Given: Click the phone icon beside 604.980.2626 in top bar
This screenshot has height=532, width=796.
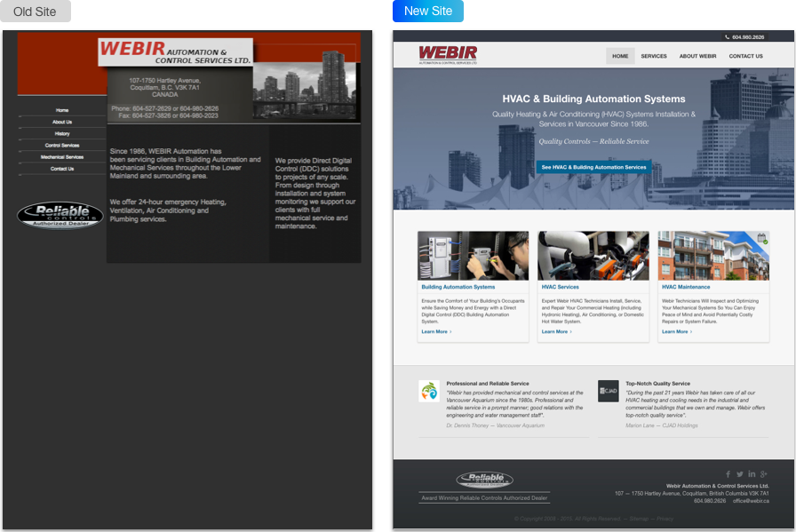Looking at the screenshot, I should point(728,37).
